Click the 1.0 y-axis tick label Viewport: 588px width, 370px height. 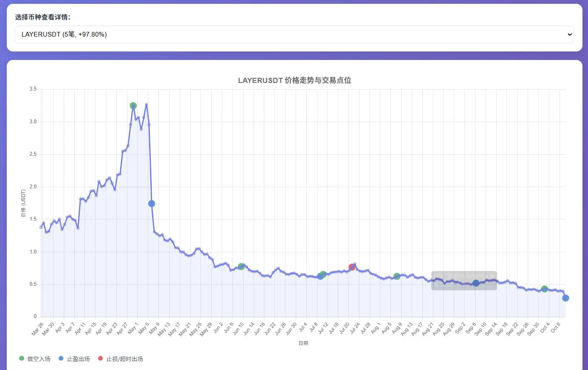point(33,252)
